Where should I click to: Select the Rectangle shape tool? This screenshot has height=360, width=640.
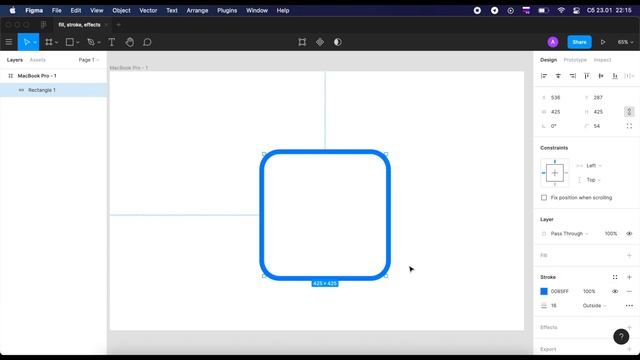[70, 42]
